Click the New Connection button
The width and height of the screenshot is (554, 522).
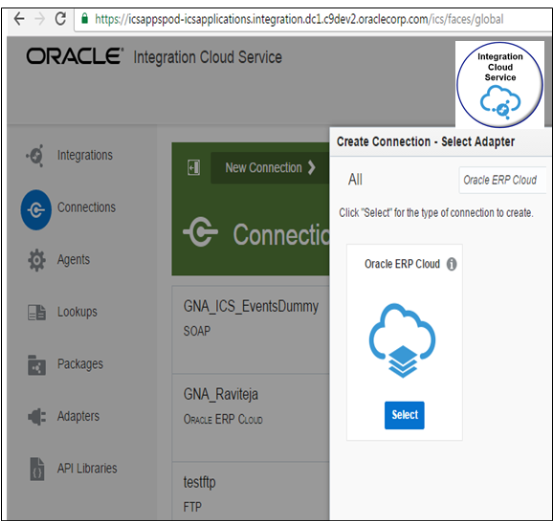(270, 168)
